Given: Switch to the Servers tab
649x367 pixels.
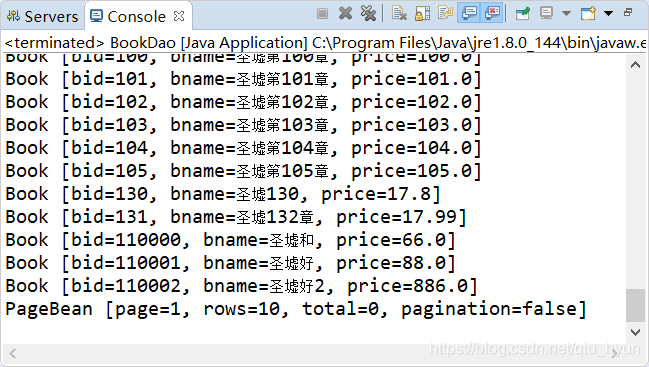Looking at the screenshot, I should coord(42,17).
